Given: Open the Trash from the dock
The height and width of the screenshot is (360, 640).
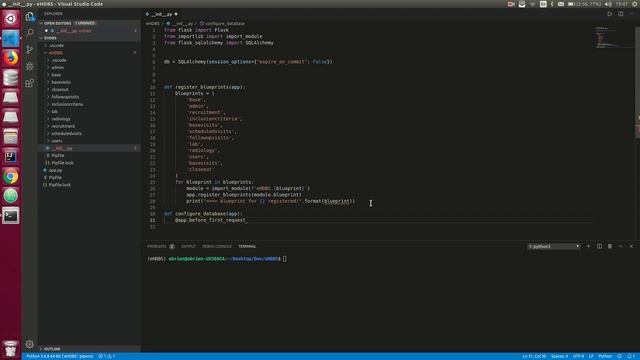Looking at the screenshot, I should click(x=11, y=349).
